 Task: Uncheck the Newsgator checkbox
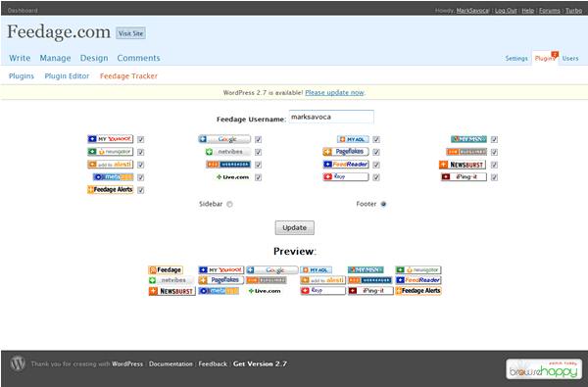coord(140,152)
